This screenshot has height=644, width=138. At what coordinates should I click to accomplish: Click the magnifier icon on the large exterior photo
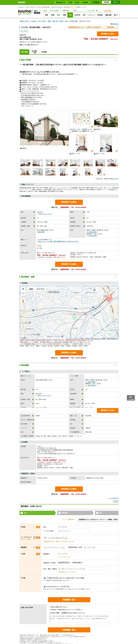(67, 145)
